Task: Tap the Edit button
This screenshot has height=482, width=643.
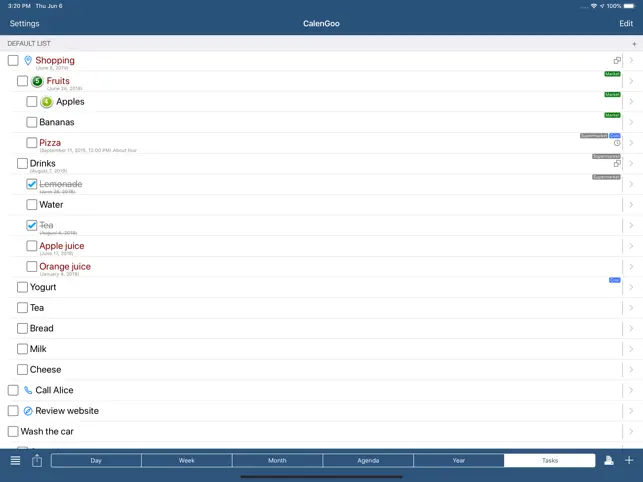Action: (626, 23)
